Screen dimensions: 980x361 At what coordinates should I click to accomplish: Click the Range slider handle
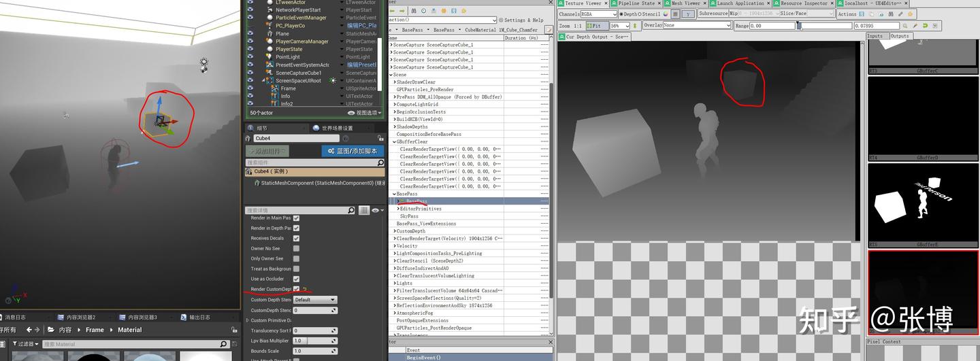pyautogui.click(x=800, y=26)
